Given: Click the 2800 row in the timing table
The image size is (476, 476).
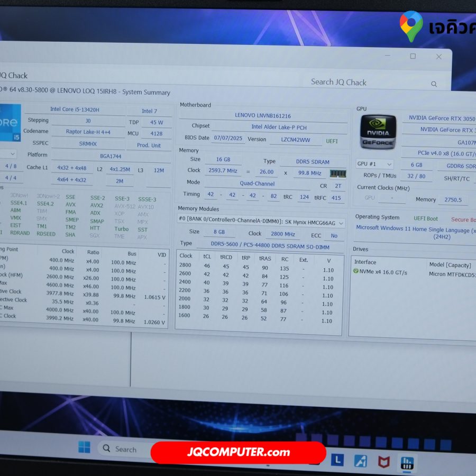Looking at the screenshot, I should tap(257, 267).
